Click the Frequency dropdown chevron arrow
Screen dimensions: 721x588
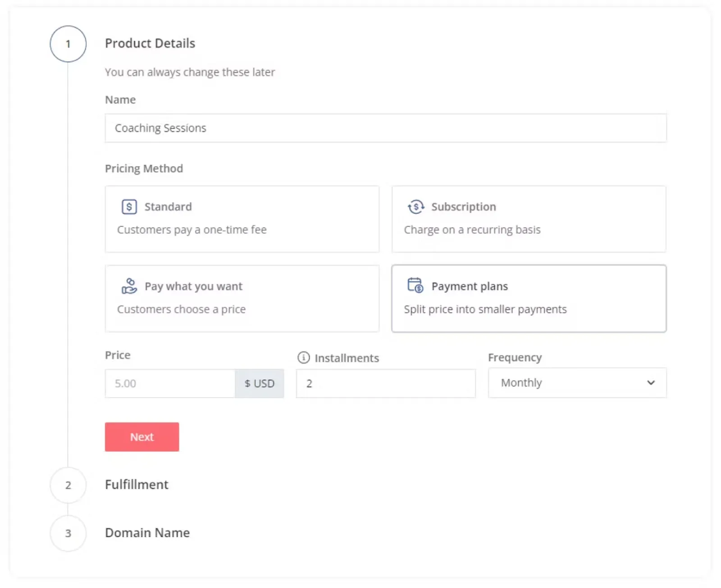pyautogui.click(x=651, y=383)
